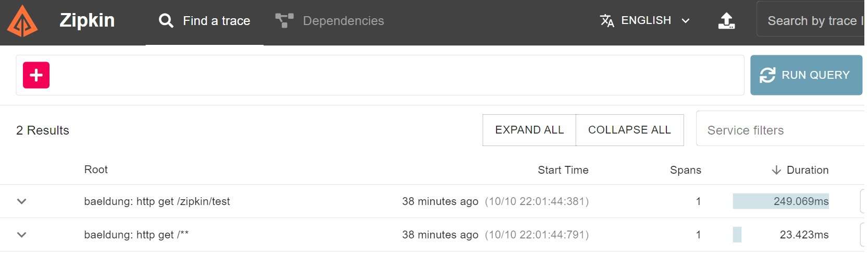This screenshot has width=868, height=253.
Task: Click the language translate icon
Action: pyautogui.click(x=607, y=21)
